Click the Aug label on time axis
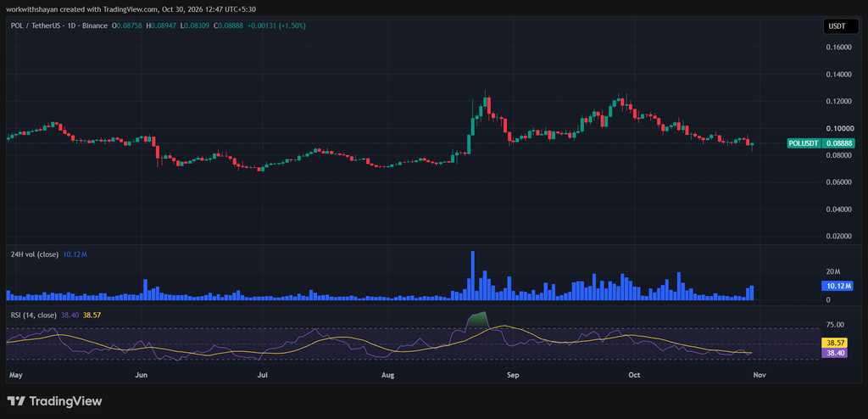 point(388,375)
